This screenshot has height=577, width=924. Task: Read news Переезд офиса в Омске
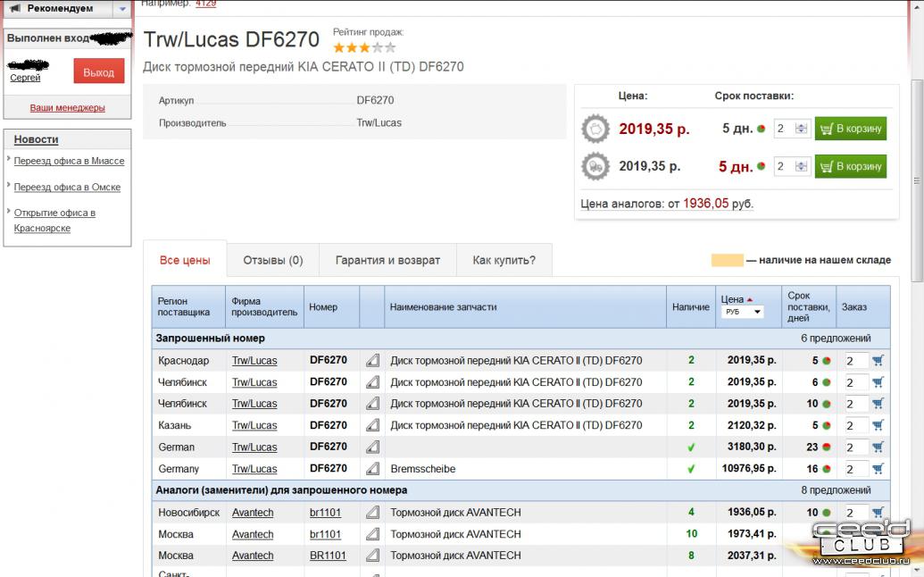point(67,187)
